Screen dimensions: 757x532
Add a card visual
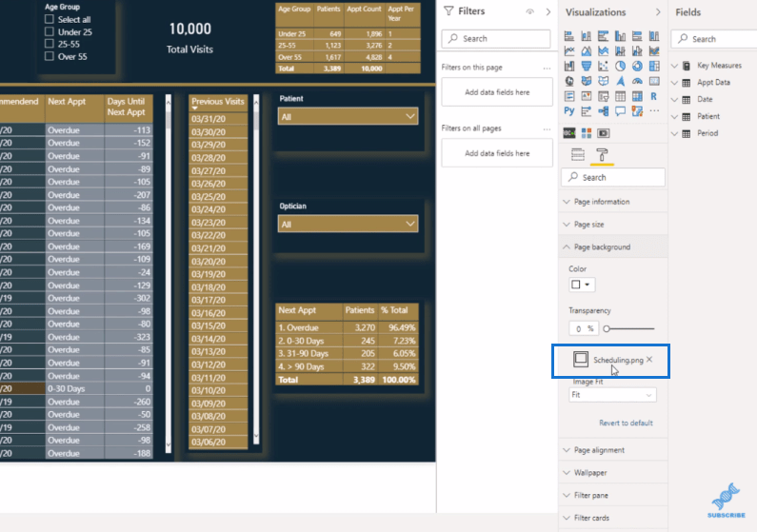(654, 81)
